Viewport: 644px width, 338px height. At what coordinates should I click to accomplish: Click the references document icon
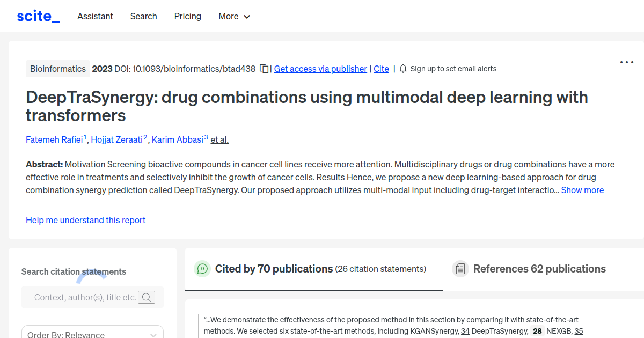pos(460,268)
